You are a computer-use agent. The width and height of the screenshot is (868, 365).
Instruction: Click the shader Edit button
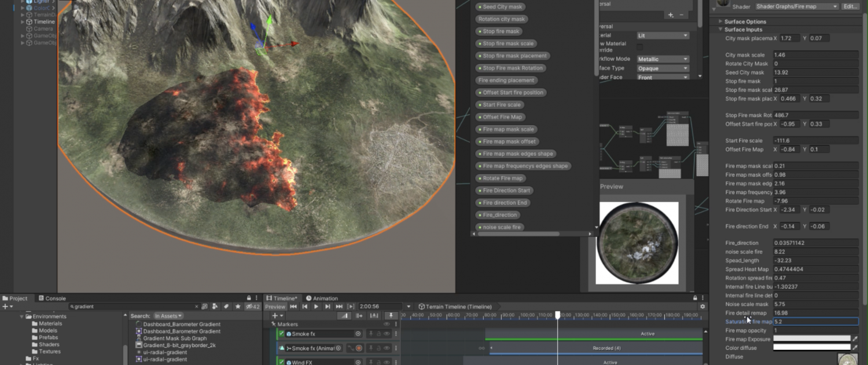point(849,6)
